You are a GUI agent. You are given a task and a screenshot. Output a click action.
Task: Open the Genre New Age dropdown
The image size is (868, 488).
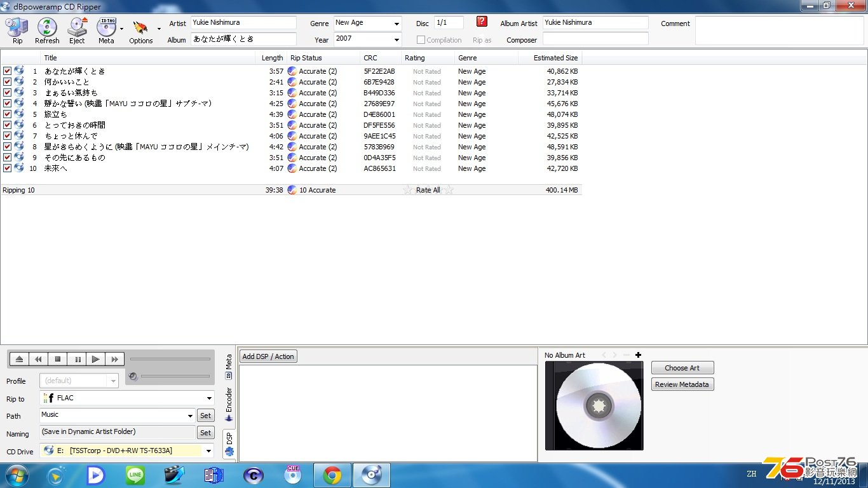(397, 24)
